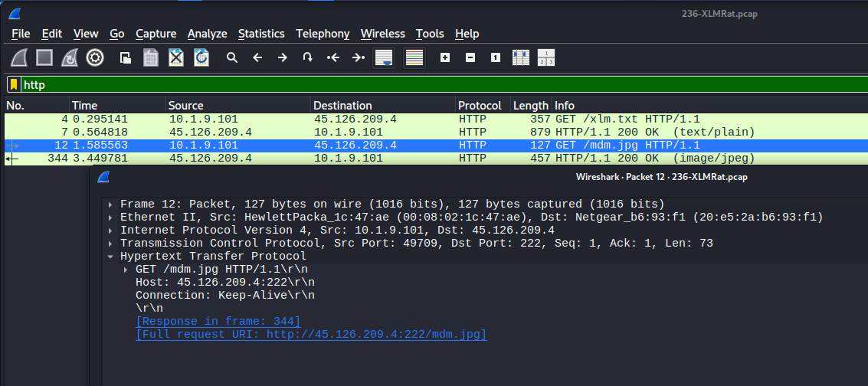Click the Full request URI link
The height and width of the screenshot is (386, 868).
(311, 335)
